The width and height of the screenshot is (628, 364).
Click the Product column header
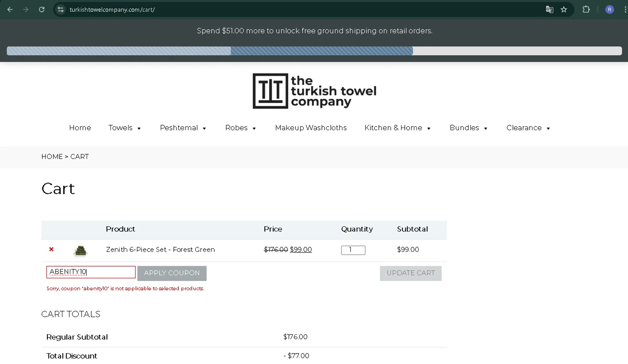[120, 229]
